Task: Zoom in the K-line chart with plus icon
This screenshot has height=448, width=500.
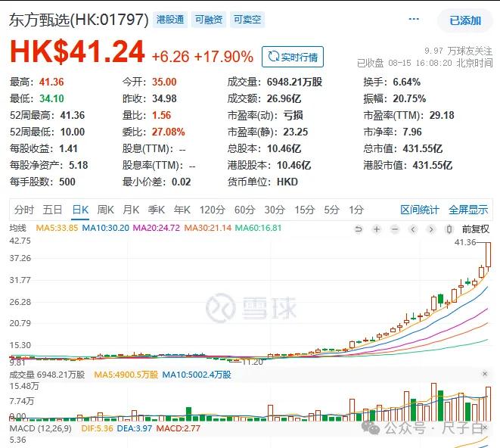Action: [x=377, y=229]
